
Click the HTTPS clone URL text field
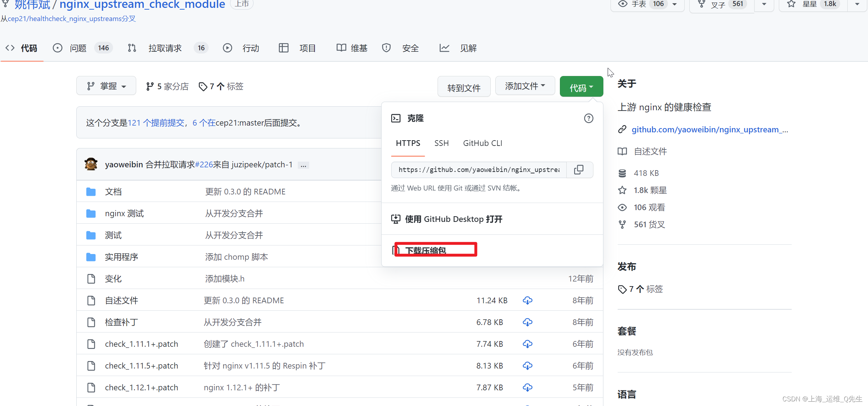pos(479,170)
